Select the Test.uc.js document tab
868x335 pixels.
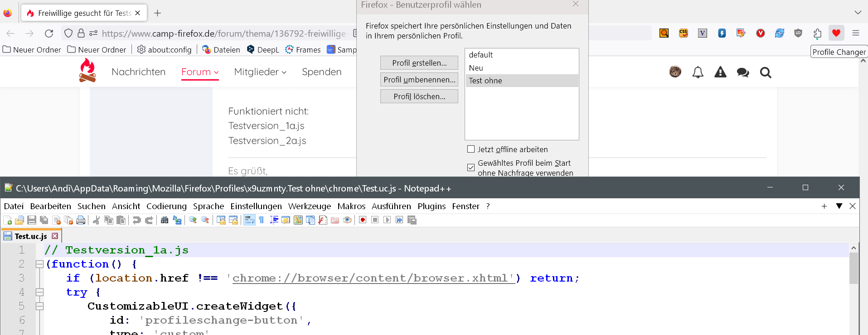(x=31, y=236)
